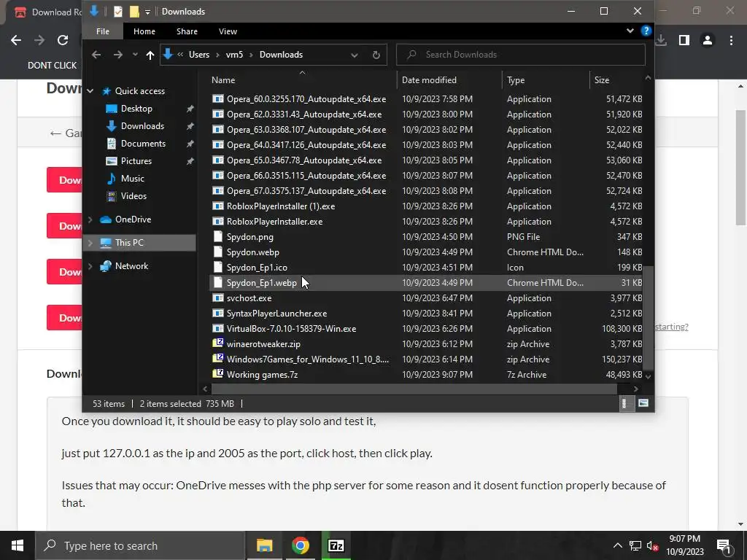Open Documents in Quick access
Screen dimensions: 747x560
point(143,144)
